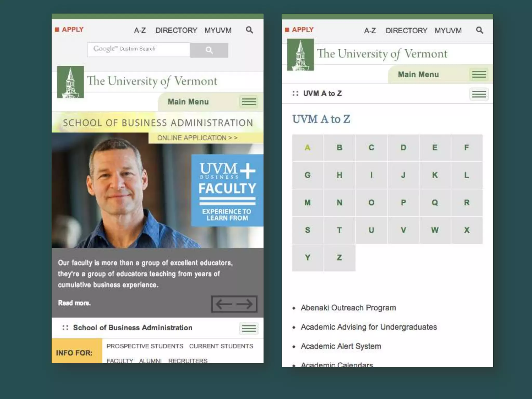Select letter Z in A to Z grid
Viewport: 532px width, 399px height.
point(339,257)
